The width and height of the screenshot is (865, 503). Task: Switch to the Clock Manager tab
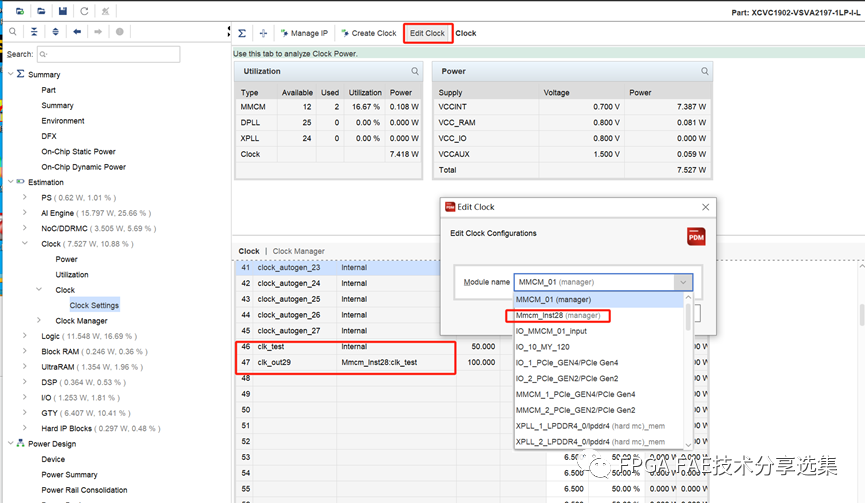pos(299,251)
